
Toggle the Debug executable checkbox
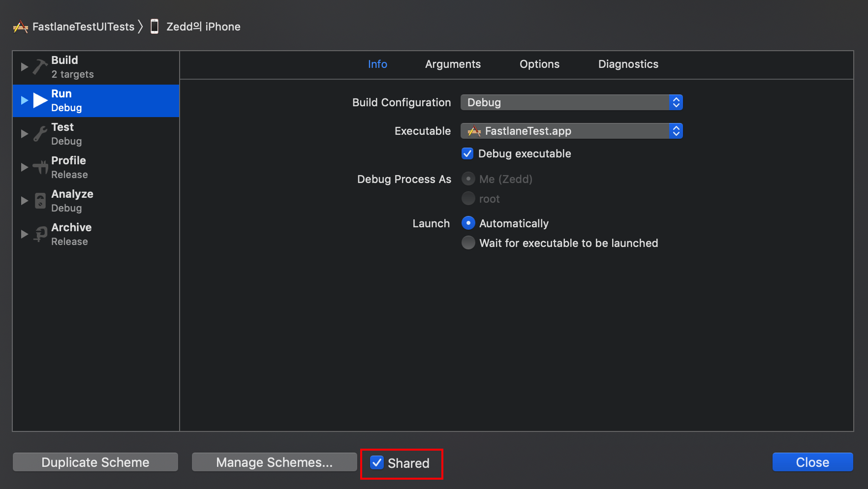click(467, 153)
